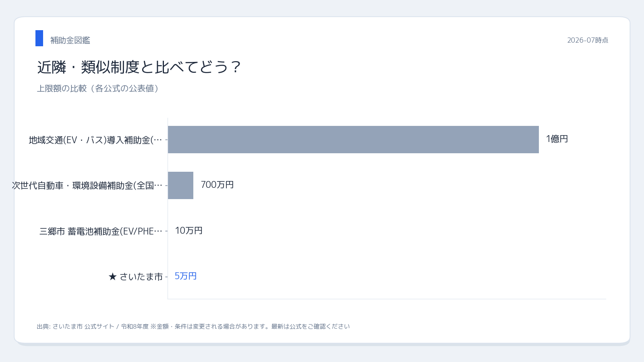Select the 地域交通(EV・バス)導入補助金 axis label
This screenshot has height=362, width=644.
(x=95, y=140)
